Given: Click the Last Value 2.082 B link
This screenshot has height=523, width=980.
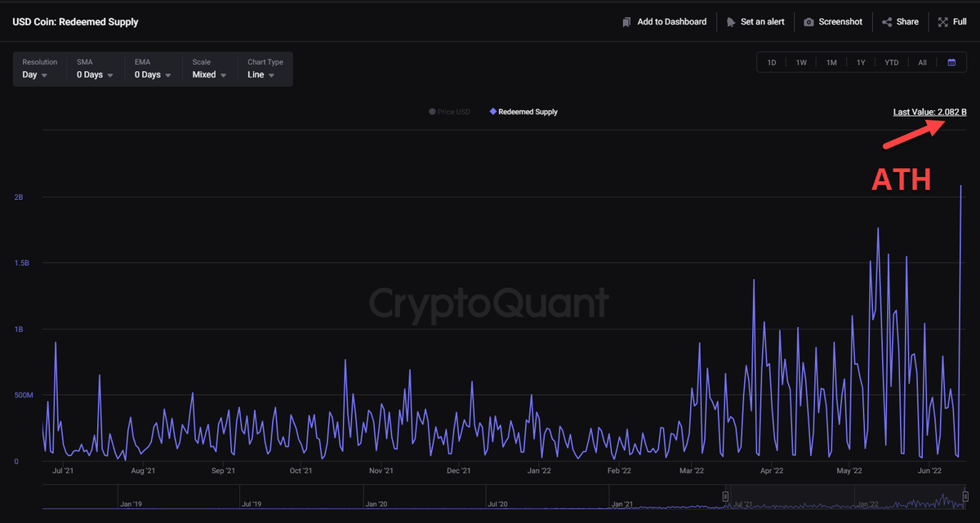Looking at the screenshot, I should pyautogui.click(x=929, y=112).
